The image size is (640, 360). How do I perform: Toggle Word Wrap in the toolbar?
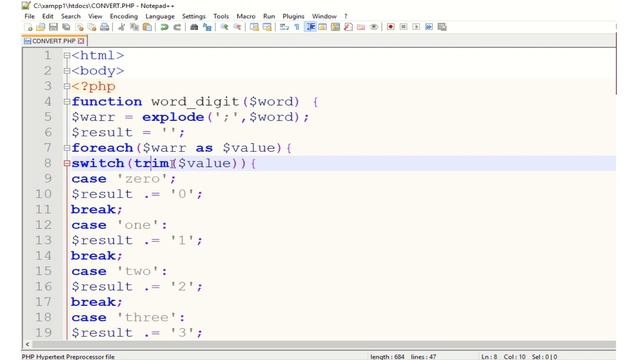click(284, 27)
